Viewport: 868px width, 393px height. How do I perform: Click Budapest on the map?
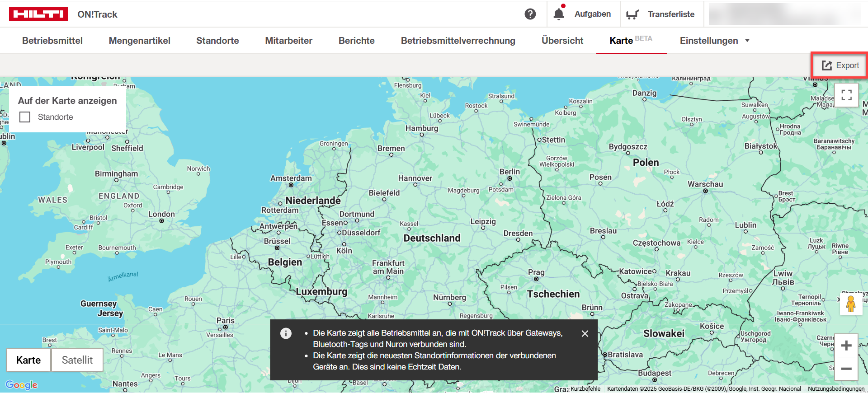click(655, 373)
